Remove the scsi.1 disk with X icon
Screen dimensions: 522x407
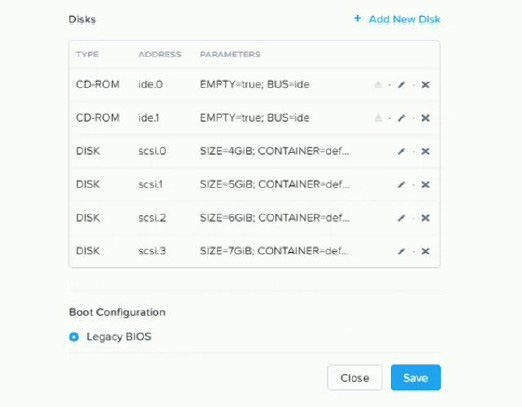(425, 185)
